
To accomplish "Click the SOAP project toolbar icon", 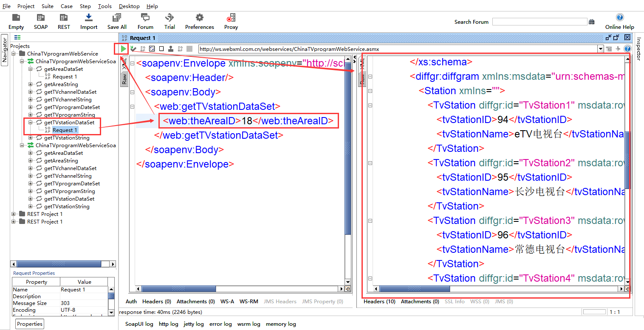I will [41, 17].
